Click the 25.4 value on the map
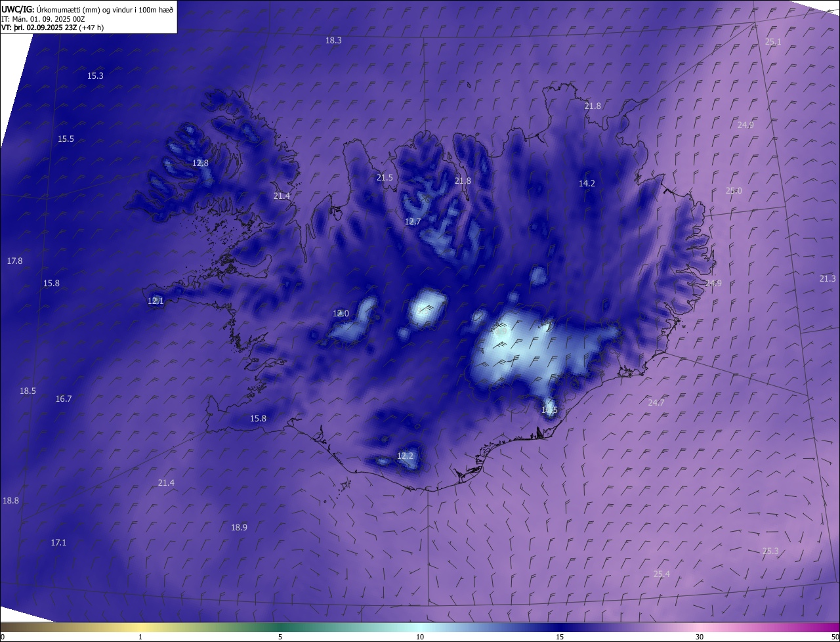Screen dimensions: 840x642 tap(661, 574)
